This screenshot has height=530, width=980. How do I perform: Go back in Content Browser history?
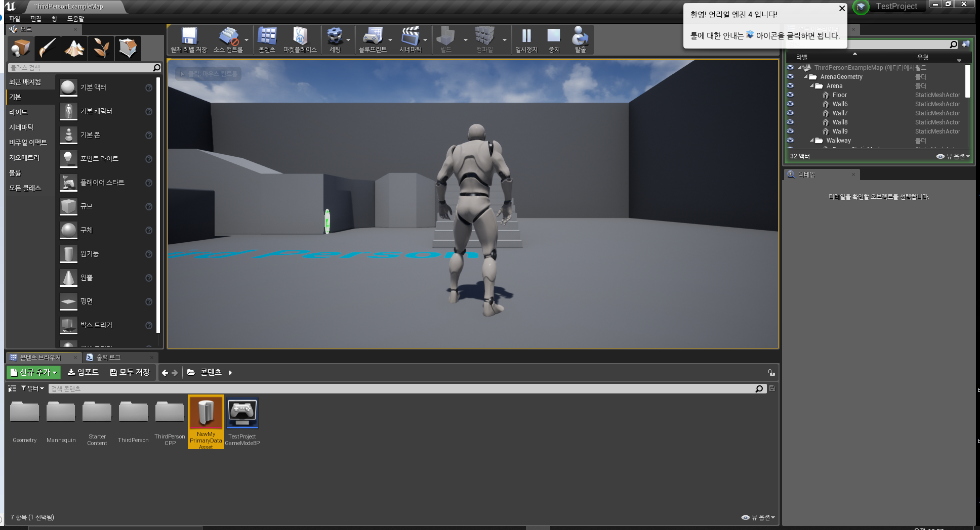coord(165,373)
